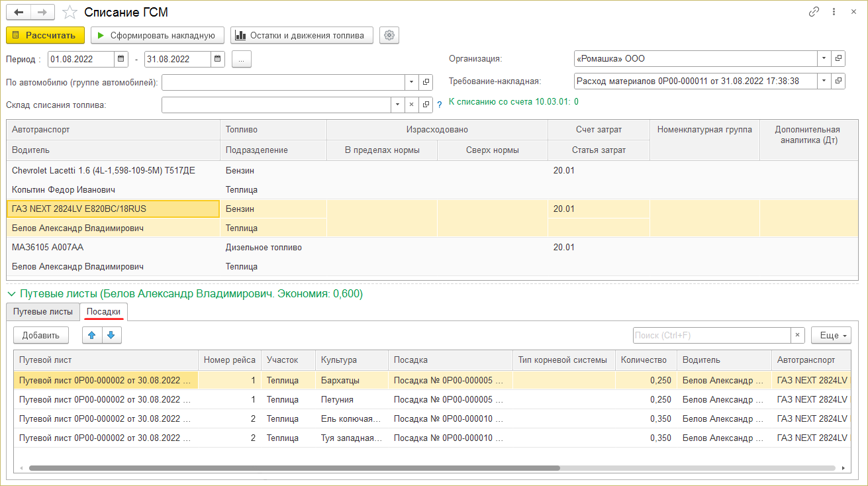The height and width of the screenshot is (486, 868).
Task: Click the horizontal scrollbar of Посадки table
Action: [295, 467]
